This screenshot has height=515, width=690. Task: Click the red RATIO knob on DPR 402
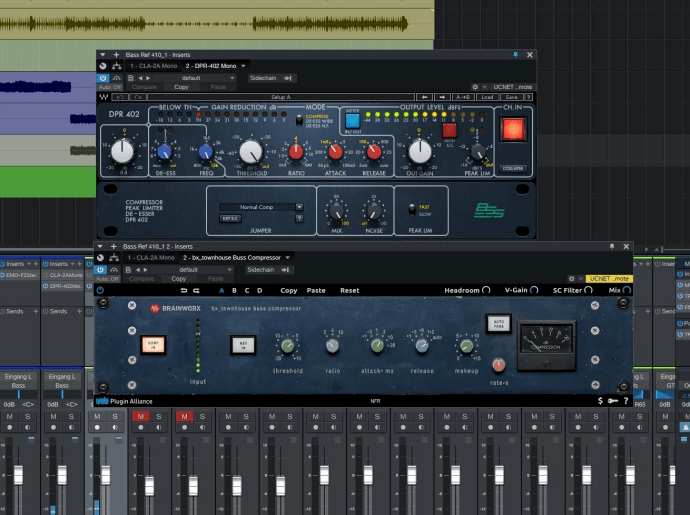click(296, 152)
